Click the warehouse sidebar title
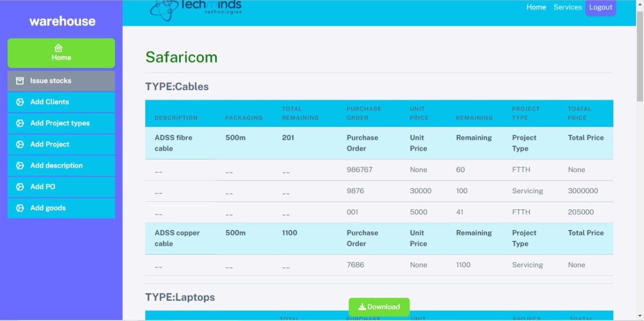The height and width of the screenshot is (321, 644). coord(62,21)
